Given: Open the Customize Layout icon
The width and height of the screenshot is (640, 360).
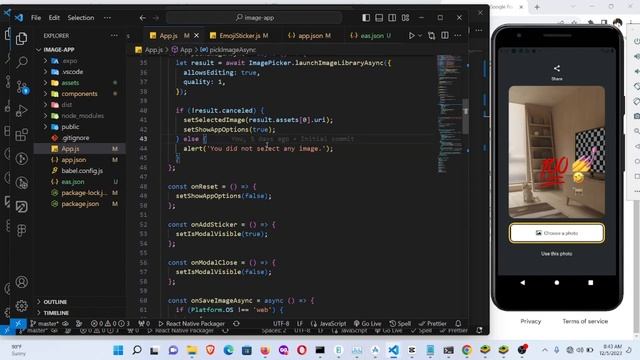Looking at the screenshot, I should pos(405,18).
